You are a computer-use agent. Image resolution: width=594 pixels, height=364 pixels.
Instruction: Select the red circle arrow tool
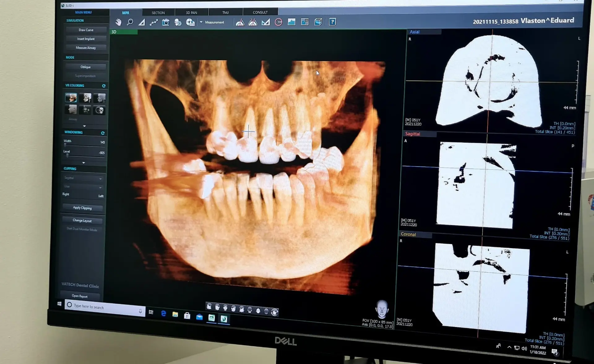[x=278, y=22]
